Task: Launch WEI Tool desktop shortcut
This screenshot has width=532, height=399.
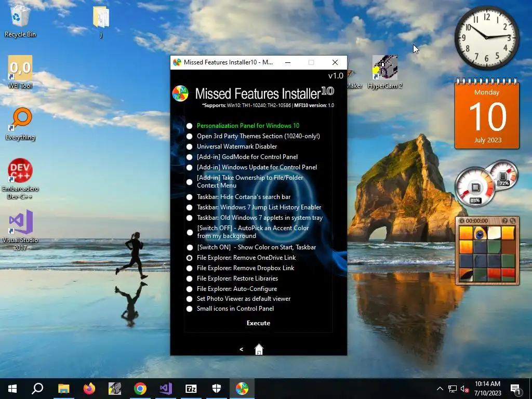Action: [x=20, y=72]
